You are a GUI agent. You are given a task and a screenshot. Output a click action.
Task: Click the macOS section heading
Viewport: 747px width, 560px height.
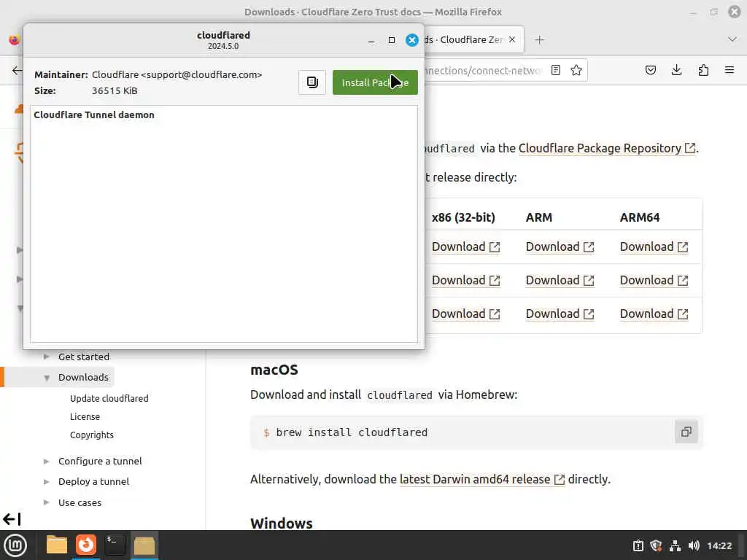(274, 370)
